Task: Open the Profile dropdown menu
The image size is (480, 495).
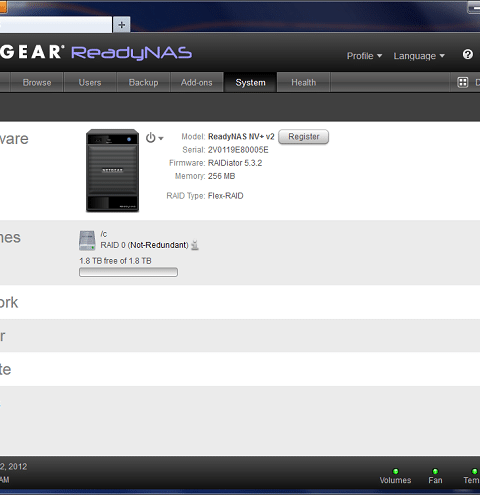Action: 364,56
